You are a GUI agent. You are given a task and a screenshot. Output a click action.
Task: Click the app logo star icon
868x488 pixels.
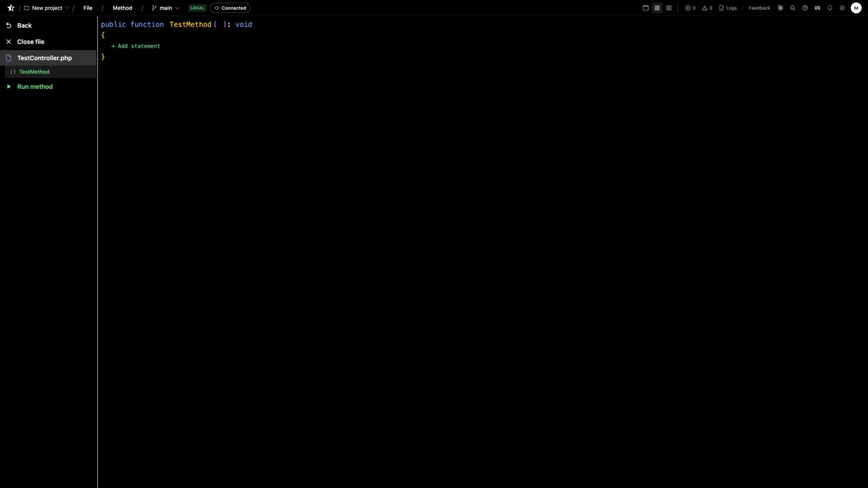coord(10,8)
